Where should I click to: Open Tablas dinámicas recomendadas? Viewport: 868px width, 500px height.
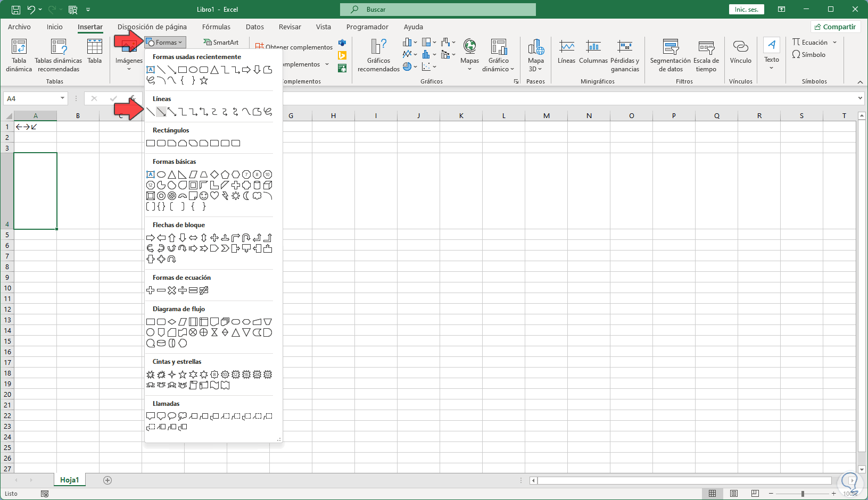click(59, 55)
